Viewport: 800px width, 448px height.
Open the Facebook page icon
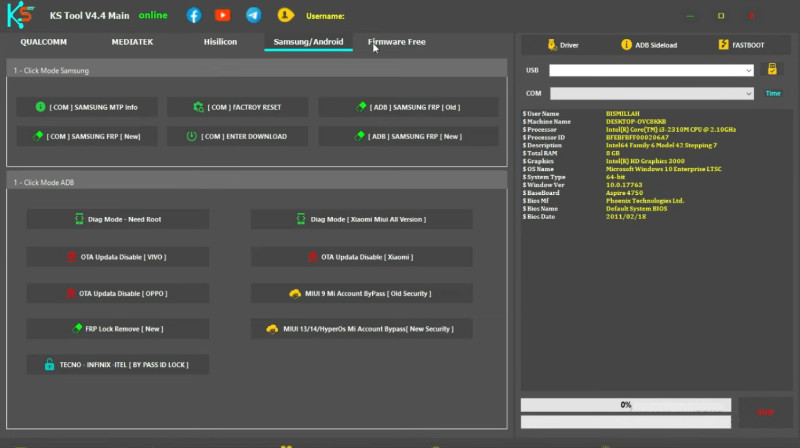point(194,16)
